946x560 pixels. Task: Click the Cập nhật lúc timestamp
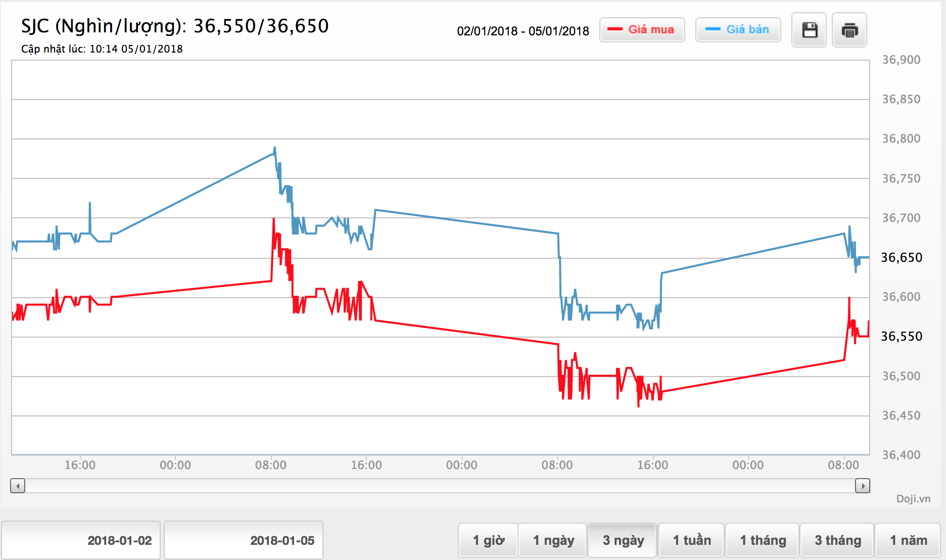pyautogui.click(x=102, y=49)
